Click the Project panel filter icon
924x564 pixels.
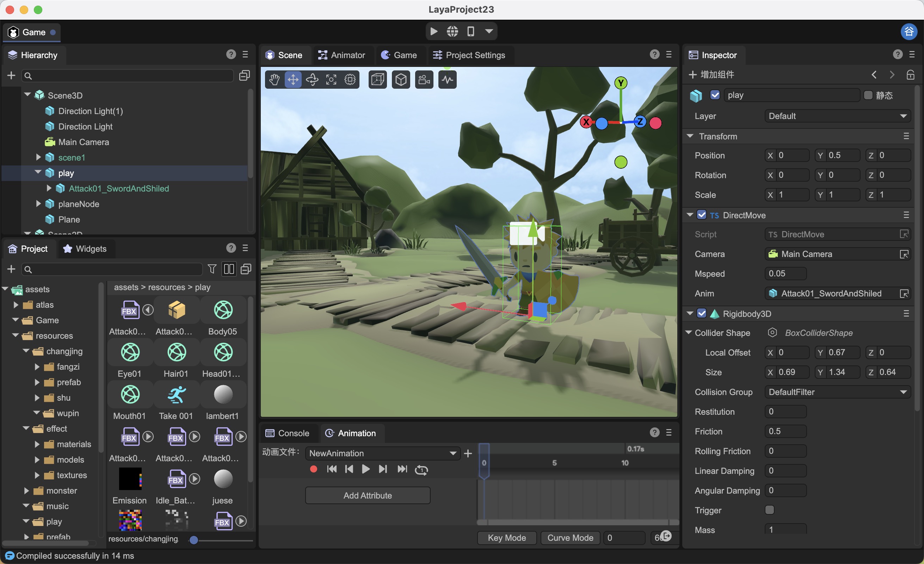click(212, 269)
